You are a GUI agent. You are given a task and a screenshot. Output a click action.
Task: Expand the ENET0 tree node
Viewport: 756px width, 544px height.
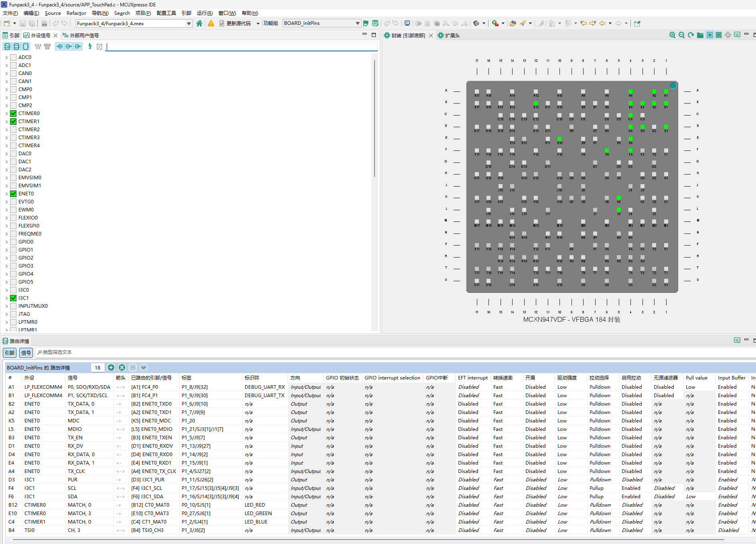coord(6,194)
